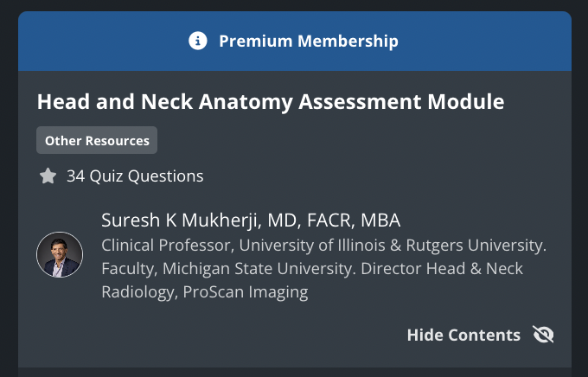The width and height of the screenshot is (588, 377).
Task: Click the Rutgers University text
Action: coord(476,246)
